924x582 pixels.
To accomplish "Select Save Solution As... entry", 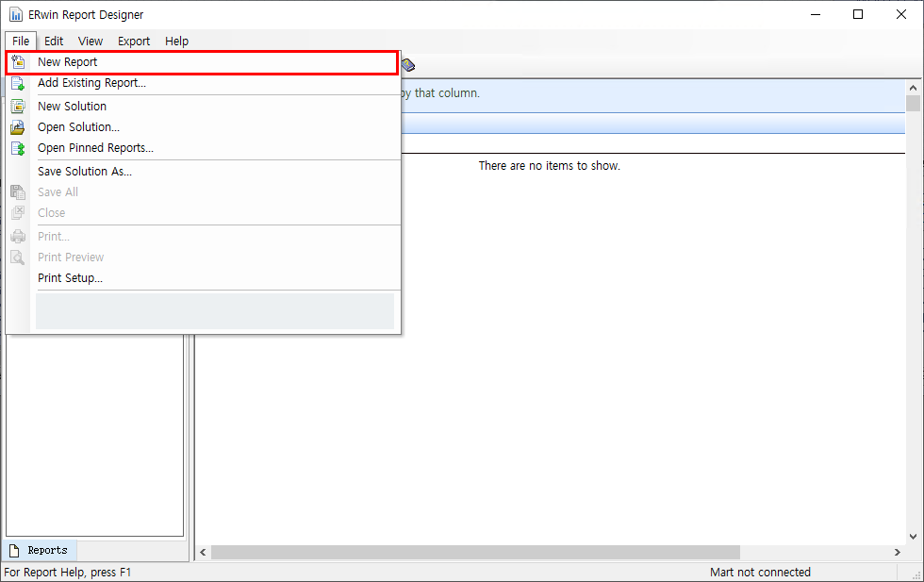I will 203,171.
